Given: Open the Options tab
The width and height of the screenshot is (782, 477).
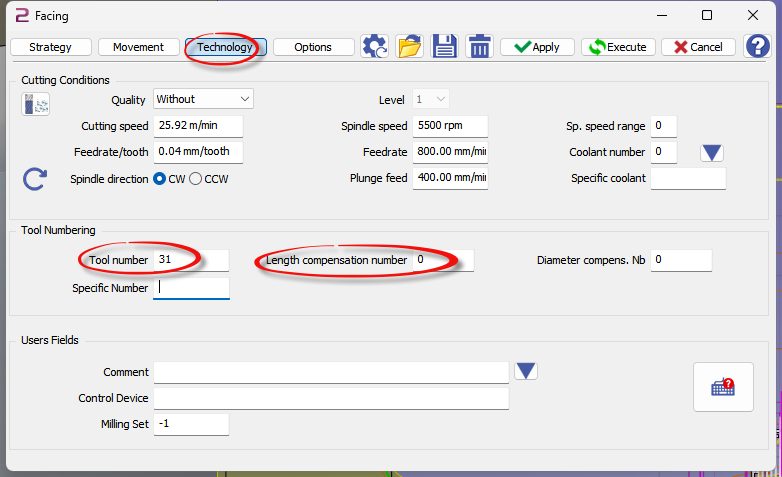Looking at the screenshot, I should pyautogui.click(x=313, y=47).
